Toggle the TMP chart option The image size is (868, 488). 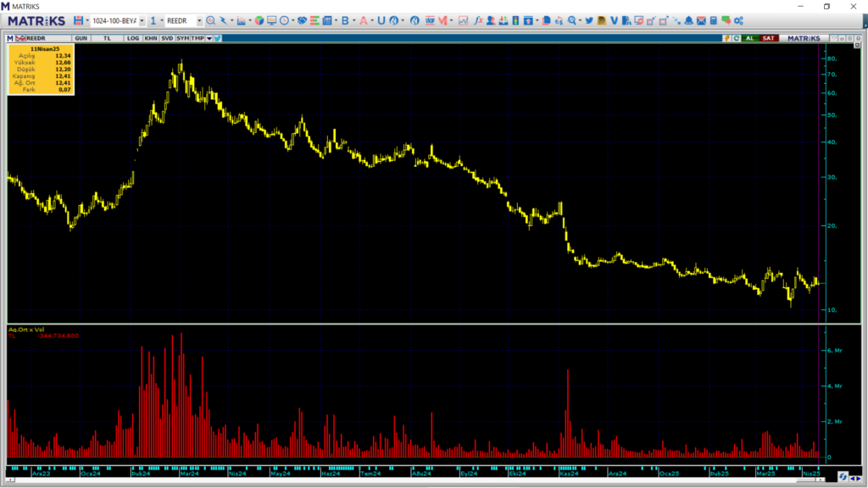coord(198,38)
